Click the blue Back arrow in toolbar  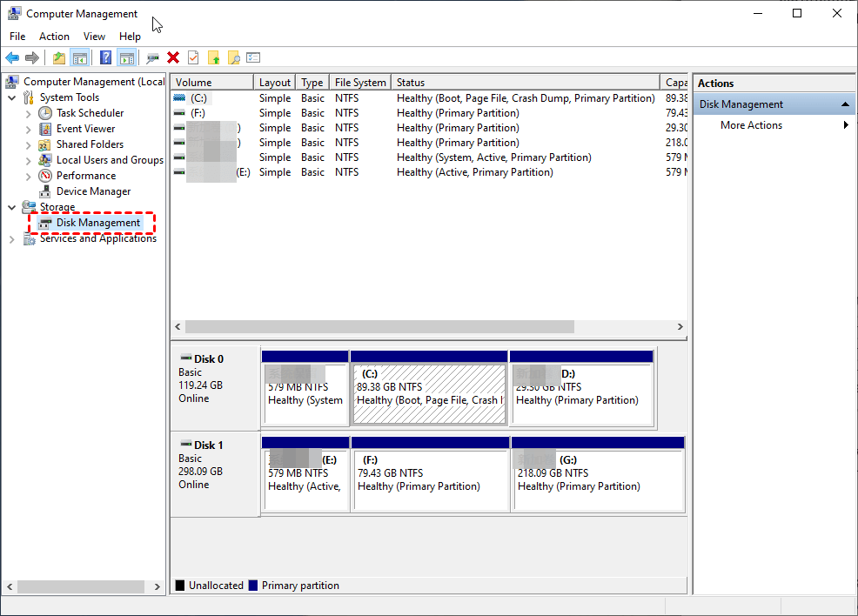pyautogui.click(x=12, y=57)
